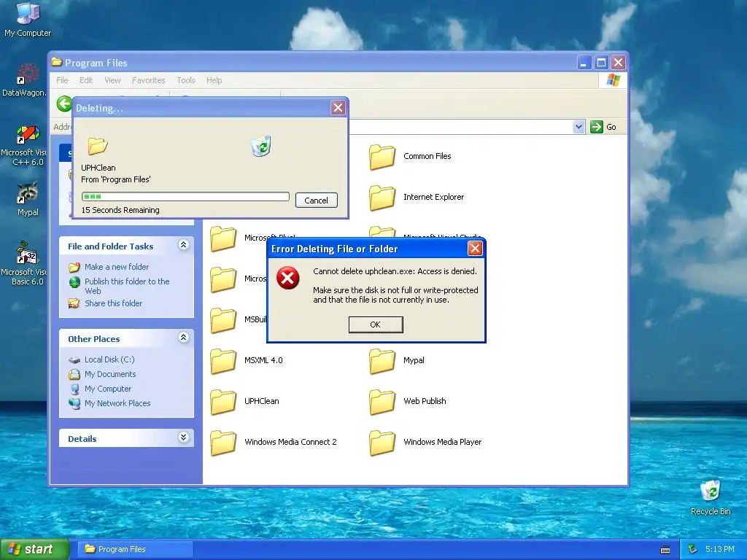747x560 pixels.
Task: Open Microsoft Visual C++ 6.0 desktop icon
Action: pos(24,146)
